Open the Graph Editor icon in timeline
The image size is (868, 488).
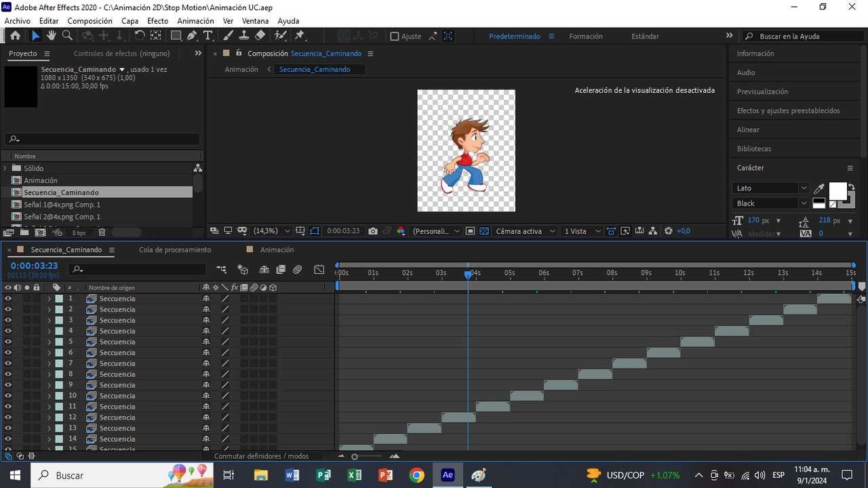coord(319,269)
